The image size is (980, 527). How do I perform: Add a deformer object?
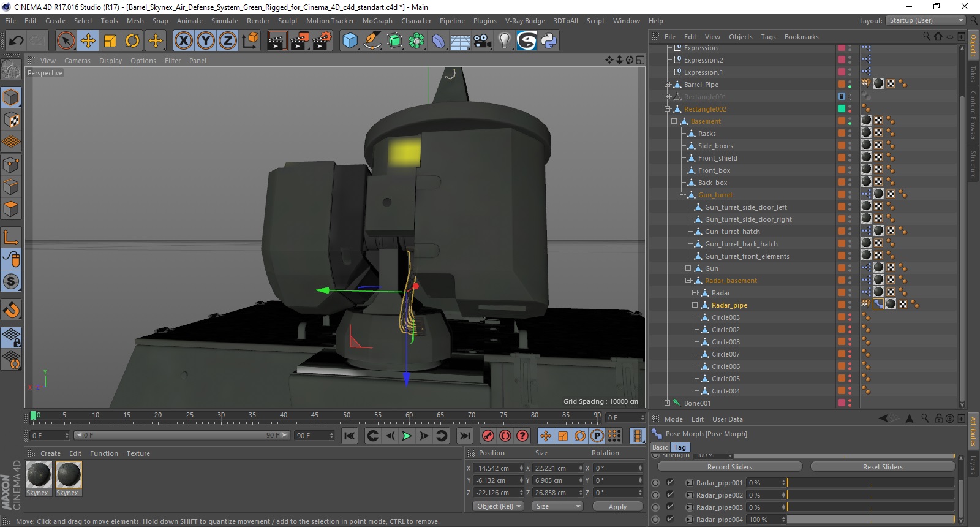click(x=439, y=41)
